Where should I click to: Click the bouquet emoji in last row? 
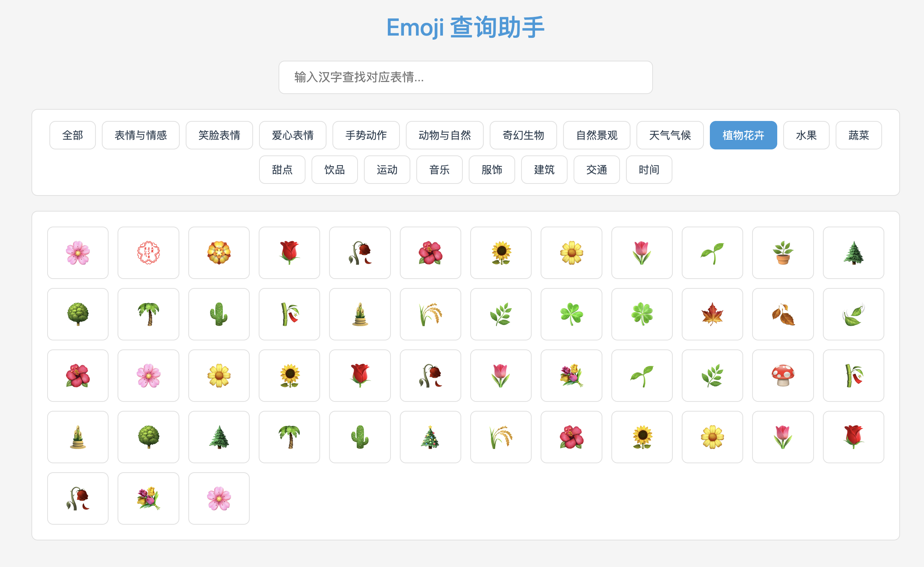pyautogui.click(x=148, y=498)
